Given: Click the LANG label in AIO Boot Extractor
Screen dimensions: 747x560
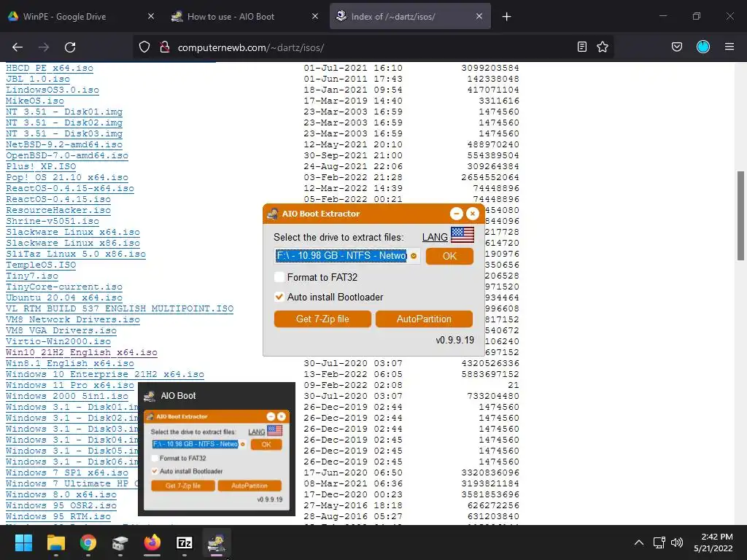Looking at the screenshot, I should (435, 237).
